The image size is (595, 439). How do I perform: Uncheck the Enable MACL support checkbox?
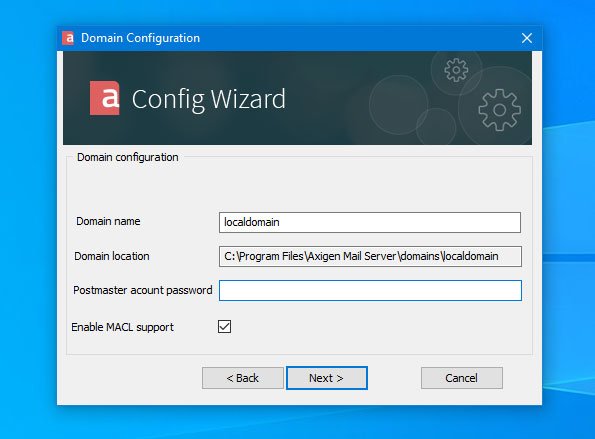224,327
